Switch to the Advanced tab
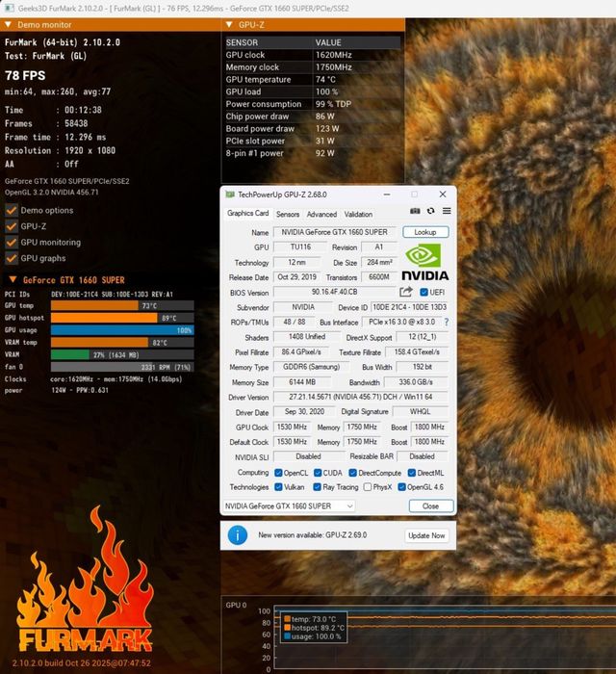 [x=321, y=214]
